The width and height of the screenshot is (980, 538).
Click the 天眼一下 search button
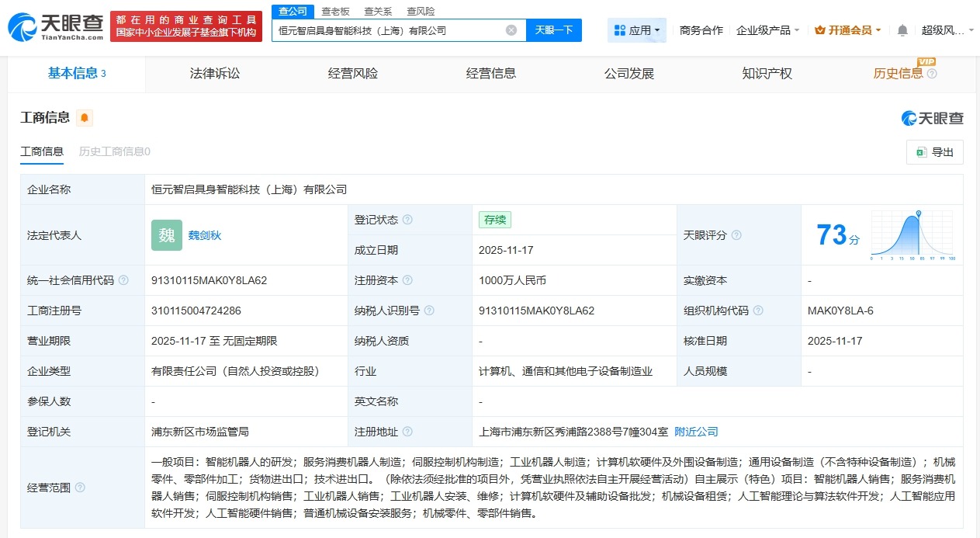[554, 30]
